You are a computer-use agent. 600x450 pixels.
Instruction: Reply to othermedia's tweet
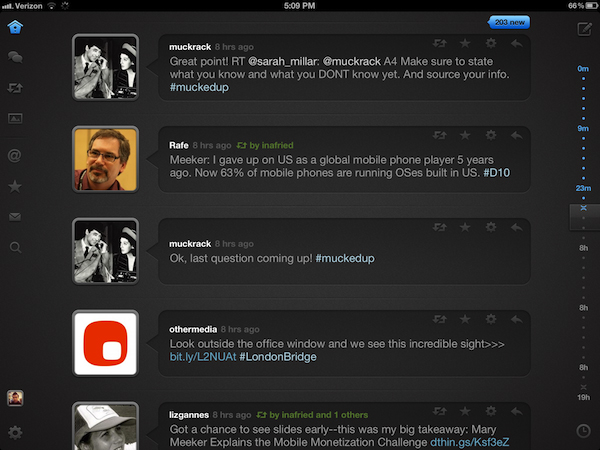click(x=517, y=319)
